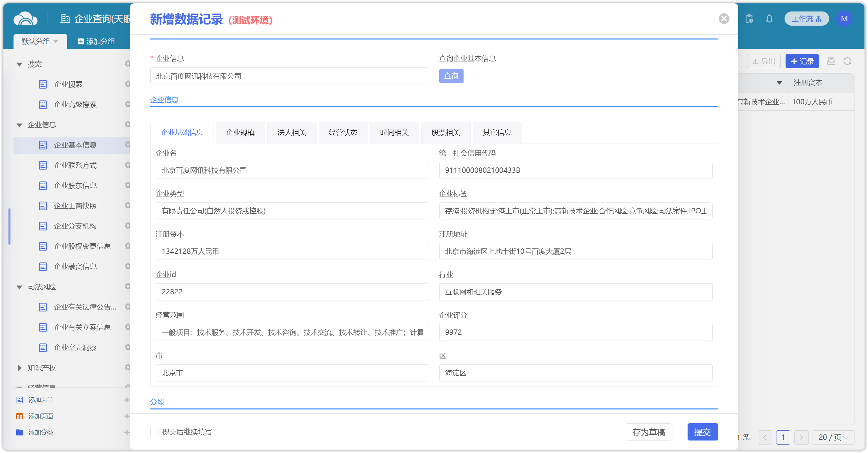This screenshot has width=868, height=453.
Task: Click the 添加分组 plus tab
Action: click(x=96, y=41)
